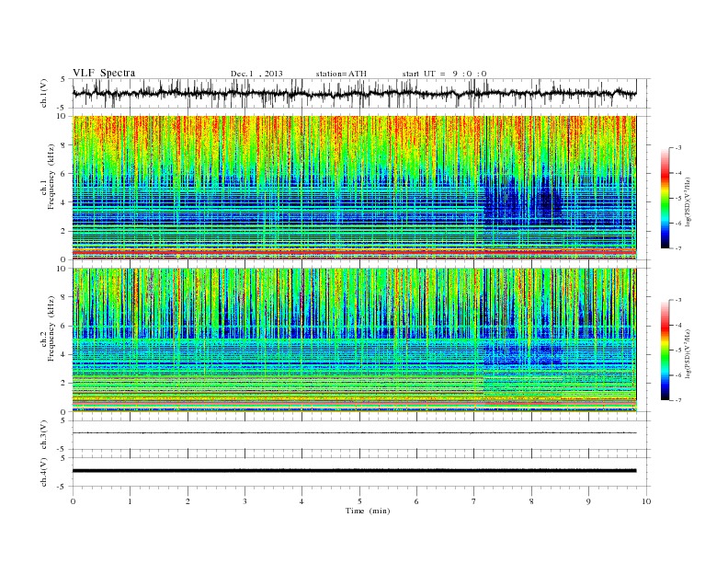Click the "-3" label on ch.1 color bar
Viewport: 728px width, 563px height.
coord(678,148)
